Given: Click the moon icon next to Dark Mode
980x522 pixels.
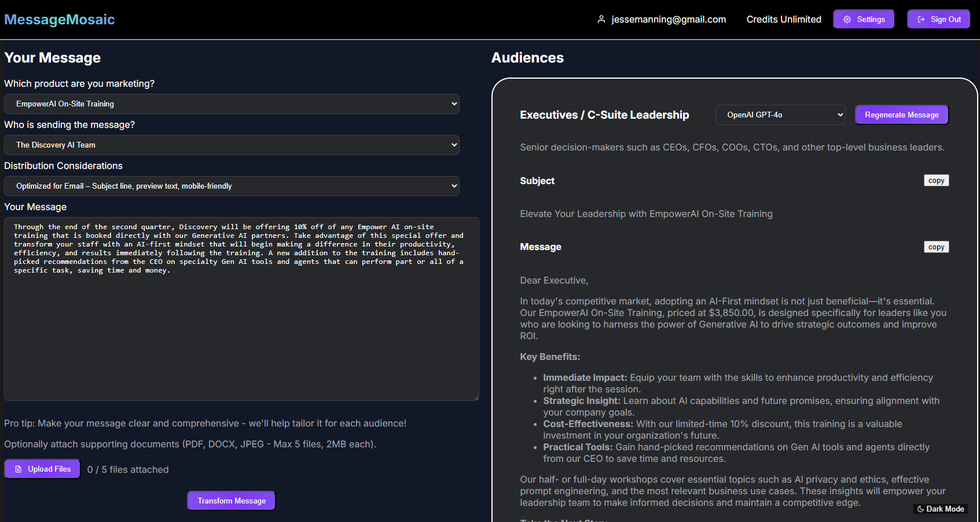Looking at the screenshot, I should pos(920,509).
